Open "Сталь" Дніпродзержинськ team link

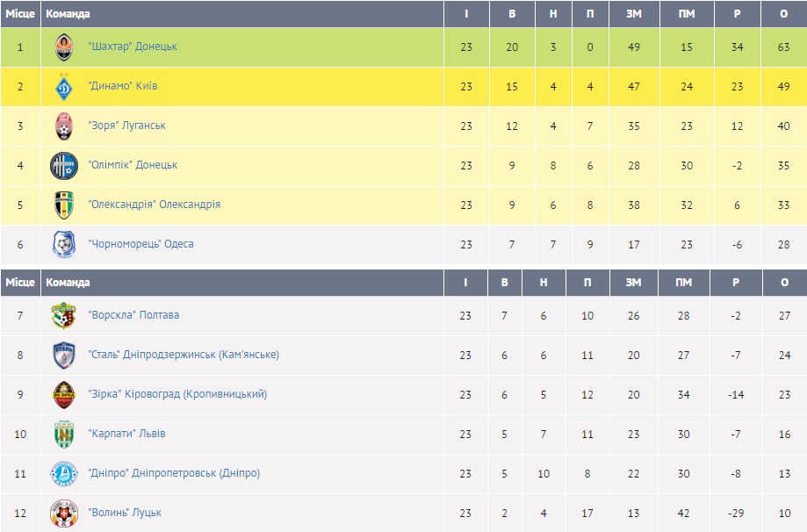tap(184, 355)
